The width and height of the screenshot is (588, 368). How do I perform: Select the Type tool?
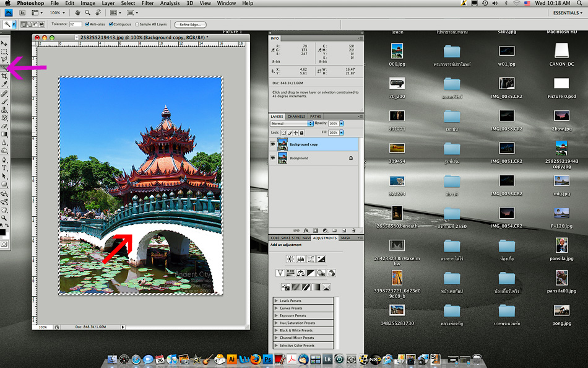coord(4,168)
